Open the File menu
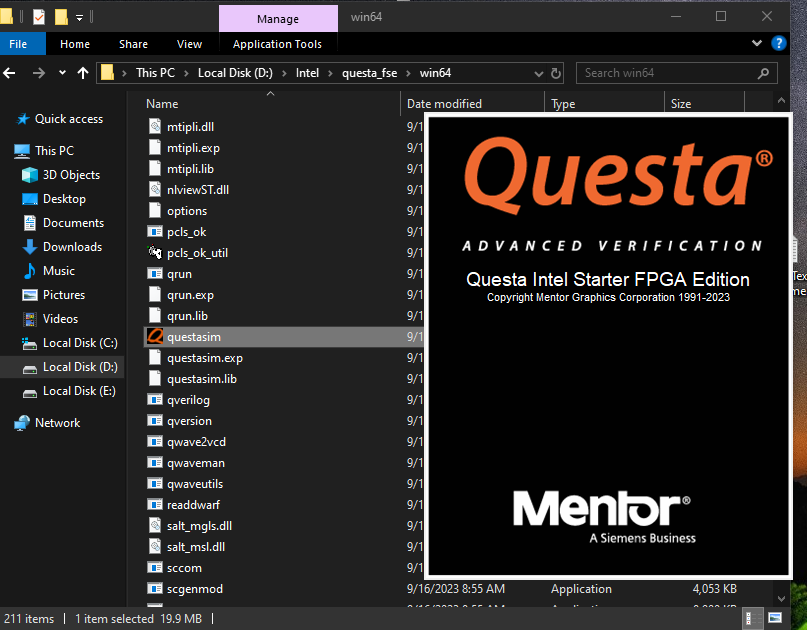The image size is (807, 630). tap(23, 44)
